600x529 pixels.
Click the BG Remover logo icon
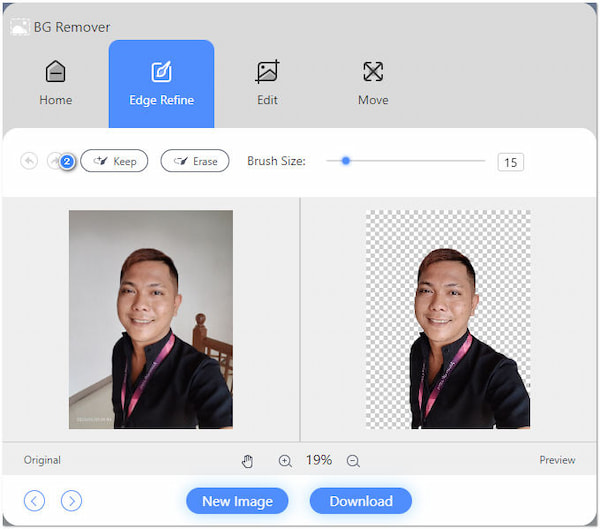pos(19,27)
